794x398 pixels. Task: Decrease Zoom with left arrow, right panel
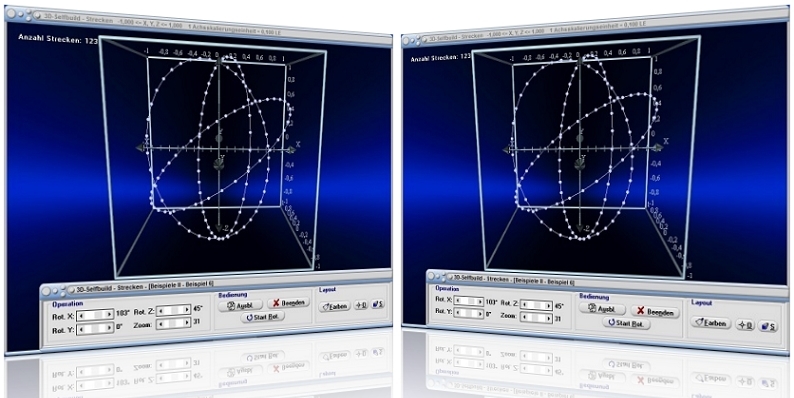524,317
